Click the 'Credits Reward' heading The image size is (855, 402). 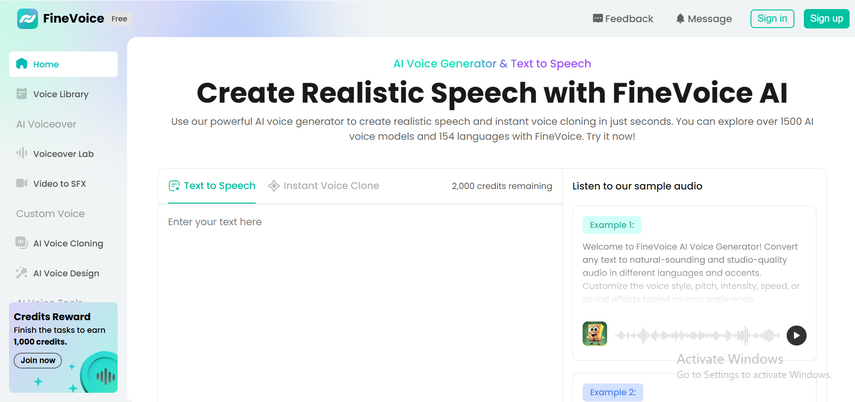coord(52,317)
